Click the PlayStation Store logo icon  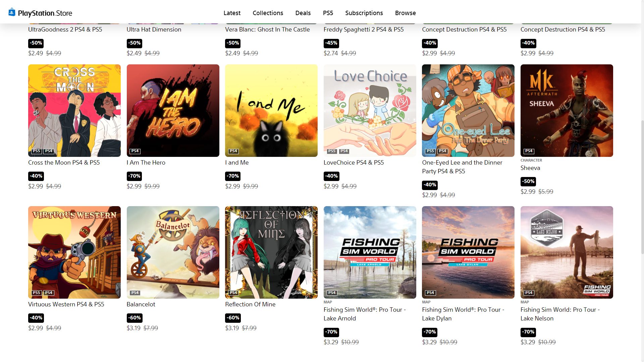[x=12, y=12]
